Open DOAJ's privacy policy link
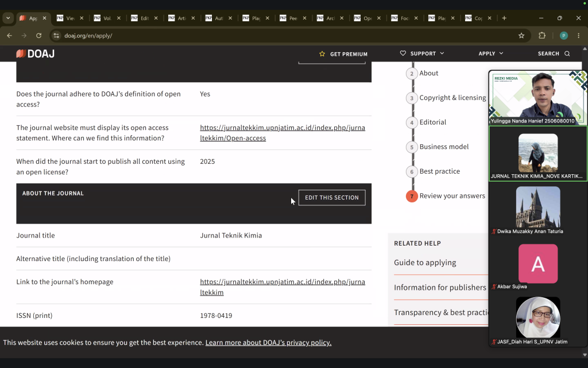The width and height of the screenshot is (588, 368). point(269,343)
